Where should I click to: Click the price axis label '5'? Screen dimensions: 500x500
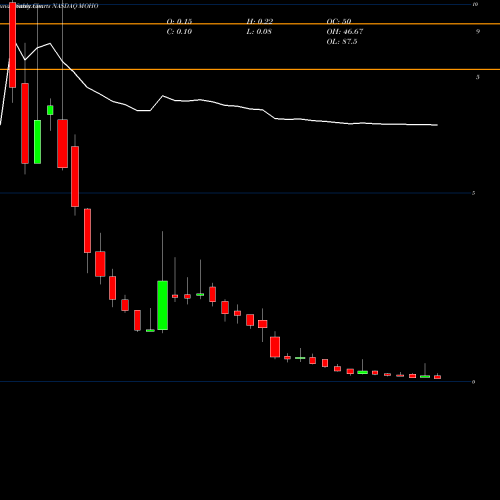coord(473,193)
